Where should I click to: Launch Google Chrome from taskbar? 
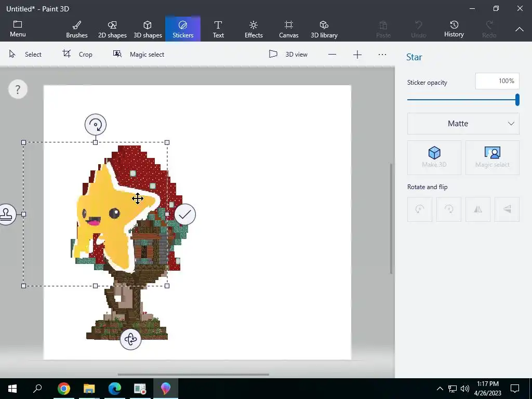coord(63,389)
